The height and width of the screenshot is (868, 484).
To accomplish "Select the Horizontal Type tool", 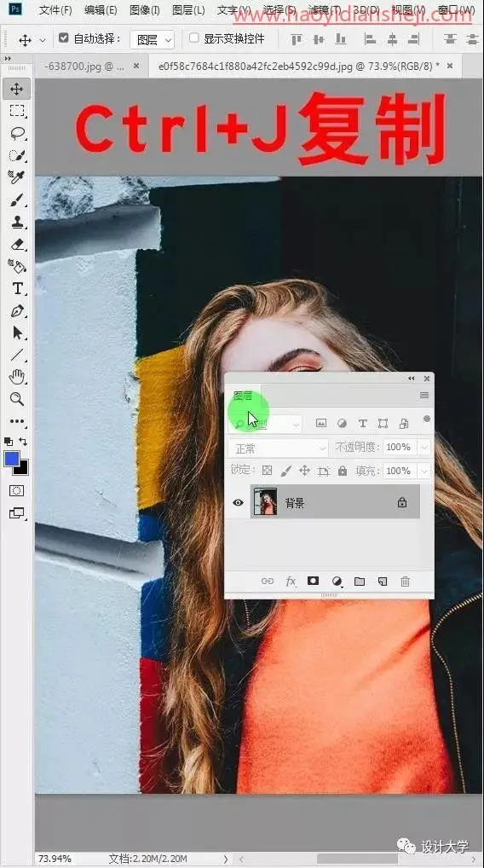I will [16, 288].
